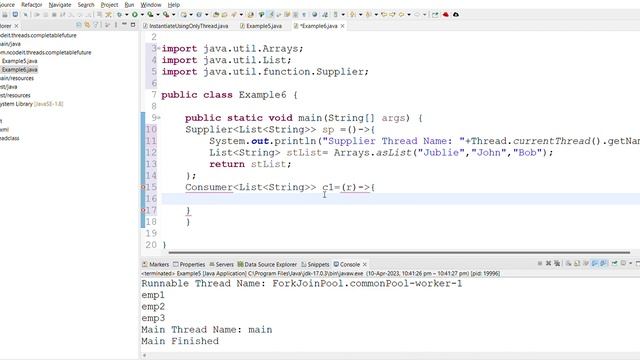This screenshot has height=360, width=640.
Task: Click the Forward navigation arrow icon
Action: coord(417,14)
